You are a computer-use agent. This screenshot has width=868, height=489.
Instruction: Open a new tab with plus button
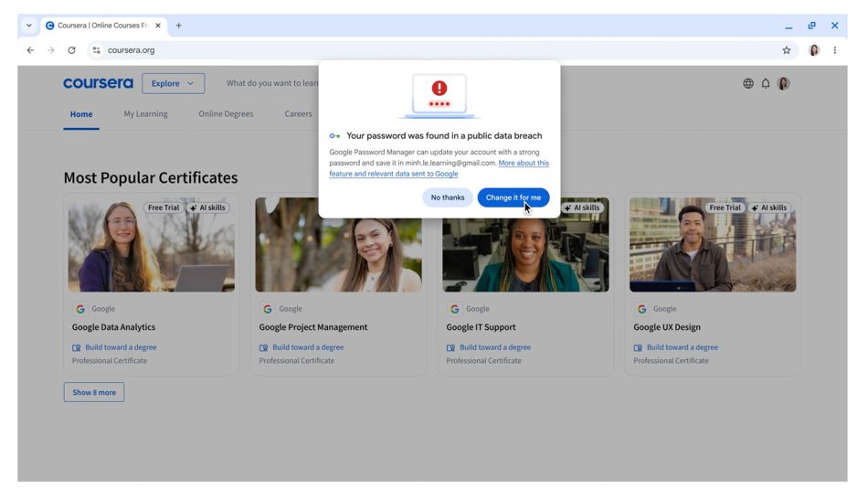pos(178,26)
